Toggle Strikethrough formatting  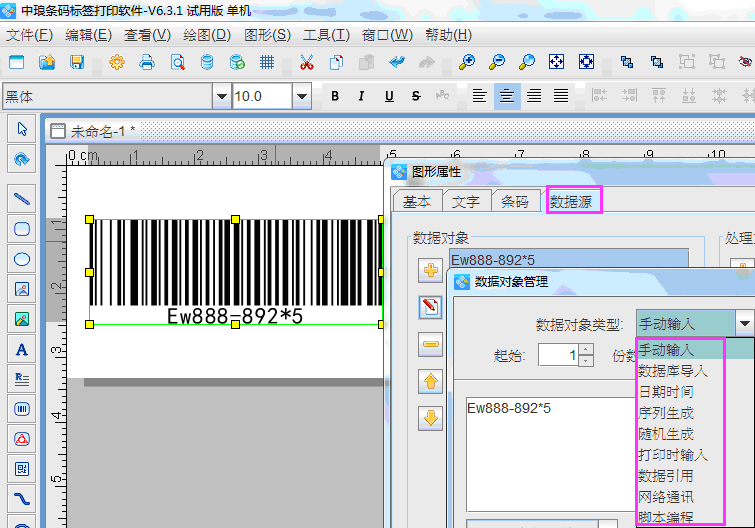pos(416,96)
